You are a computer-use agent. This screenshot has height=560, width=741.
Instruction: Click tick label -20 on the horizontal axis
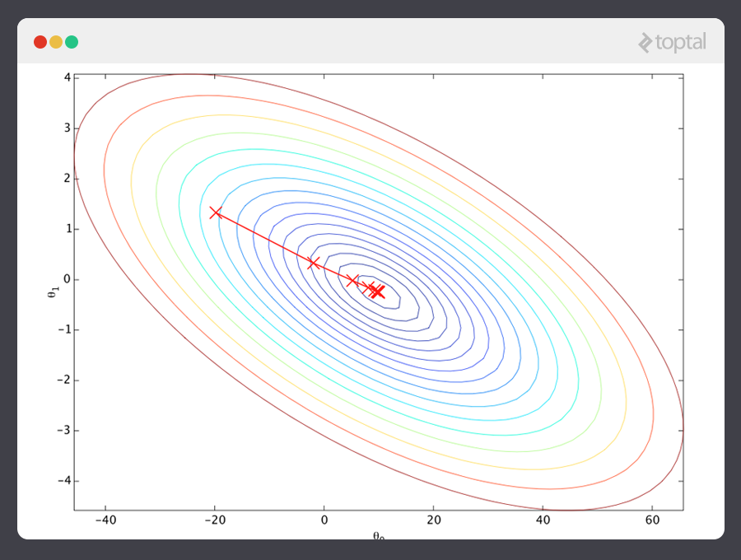[215, 520]
